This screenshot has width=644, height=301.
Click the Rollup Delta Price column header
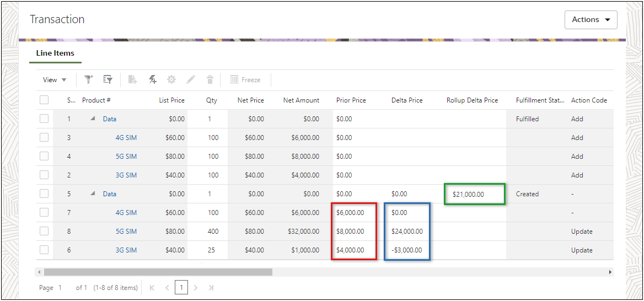point(472,100)
